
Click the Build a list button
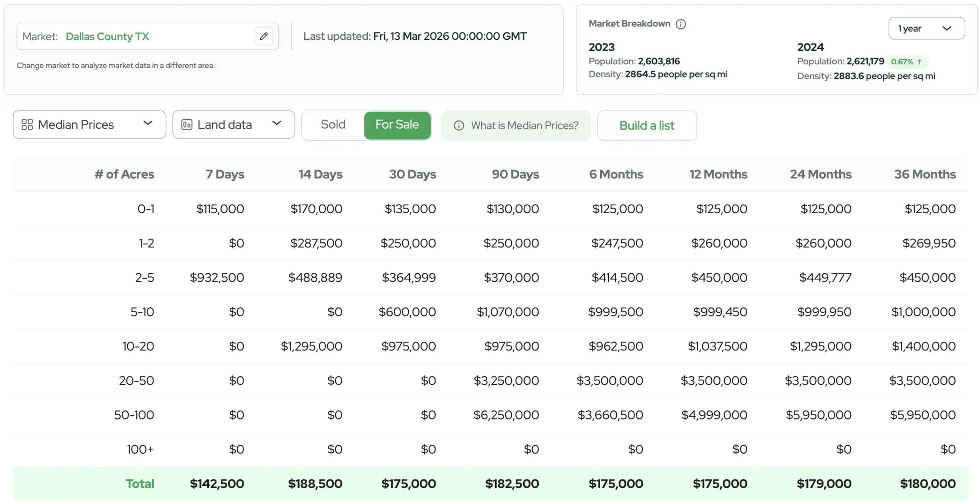[647, 125]
